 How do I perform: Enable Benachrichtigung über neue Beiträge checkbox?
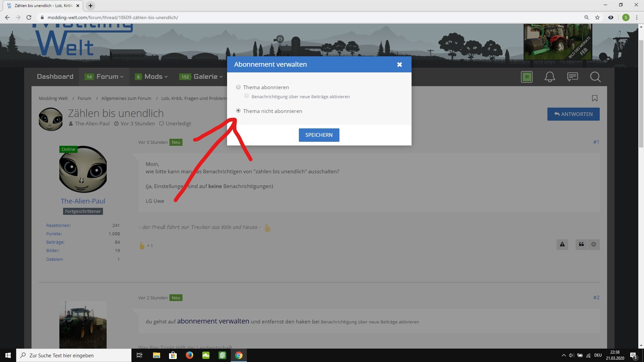pos(247,96)
